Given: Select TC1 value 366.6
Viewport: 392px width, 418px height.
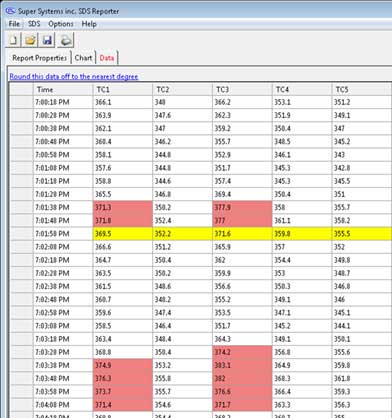Looking at the screenshot, I should [123, 247].
